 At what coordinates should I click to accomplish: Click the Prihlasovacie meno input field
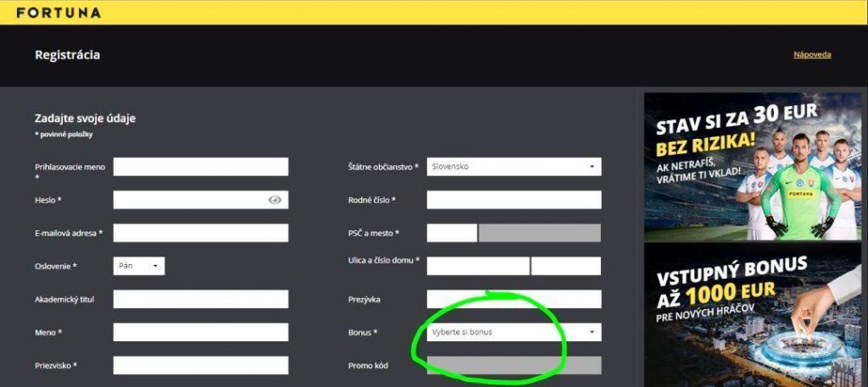pos(201,167)
